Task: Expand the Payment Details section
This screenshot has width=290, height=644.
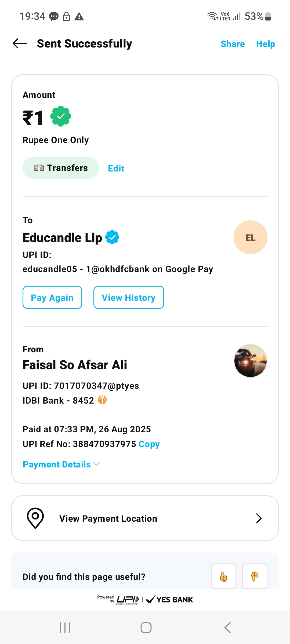Action: [61, 464]
